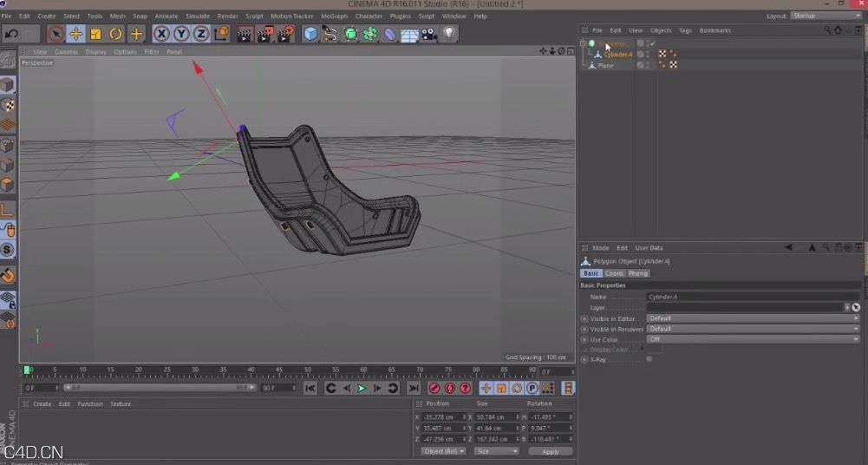This screenshot has height=465, width=868.
Task: Activate the Rotate tool in top toolbar
Action: pos(115,34)
